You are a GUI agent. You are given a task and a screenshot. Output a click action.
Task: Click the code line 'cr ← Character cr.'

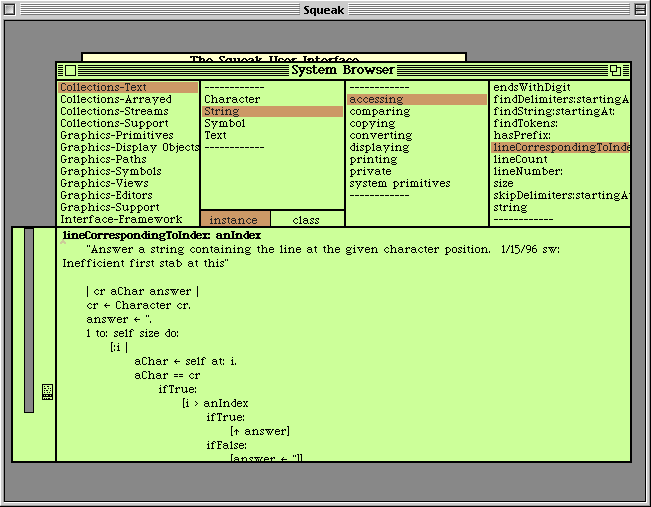[x=139, y=306]
